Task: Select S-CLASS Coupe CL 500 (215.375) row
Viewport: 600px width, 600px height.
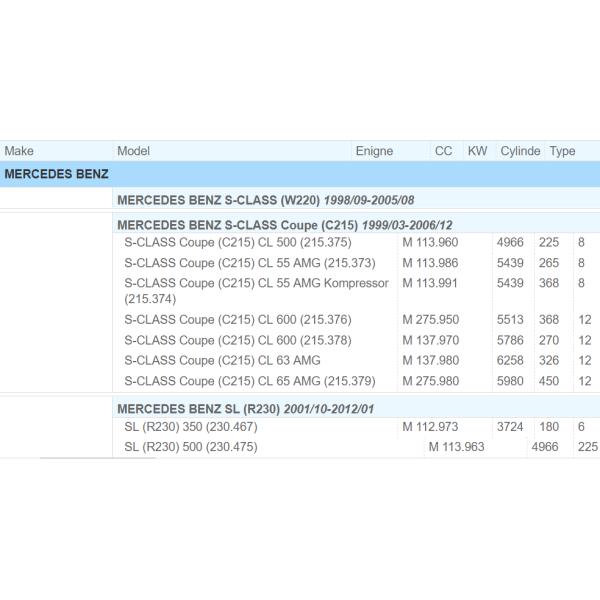Action: click(236, 243)
